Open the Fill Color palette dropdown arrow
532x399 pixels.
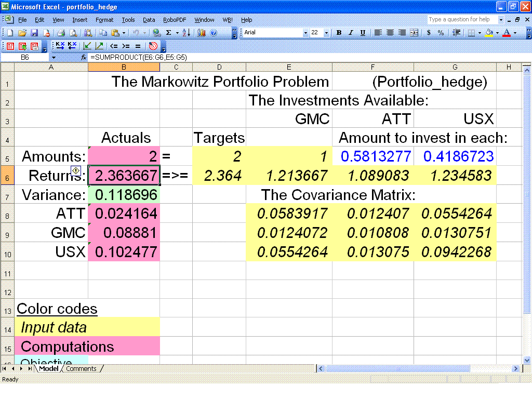click(497, 33)
